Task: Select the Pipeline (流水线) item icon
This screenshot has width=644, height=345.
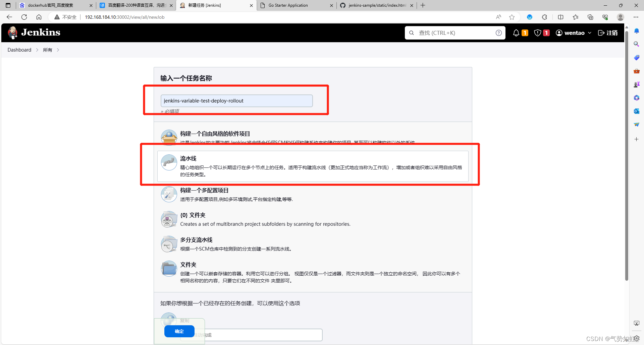Action: click(169, 162)
